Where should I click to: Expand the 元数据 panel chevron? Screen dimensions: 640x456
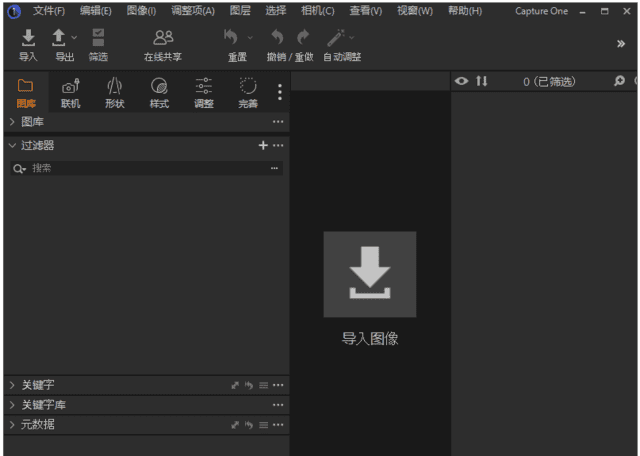(12, 425)
